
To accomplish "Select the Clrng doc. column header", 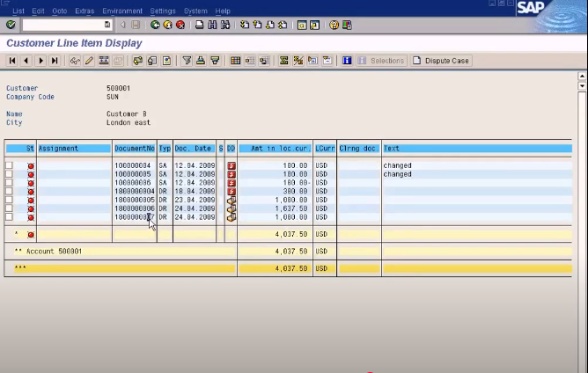I will (x=359, y=149).
